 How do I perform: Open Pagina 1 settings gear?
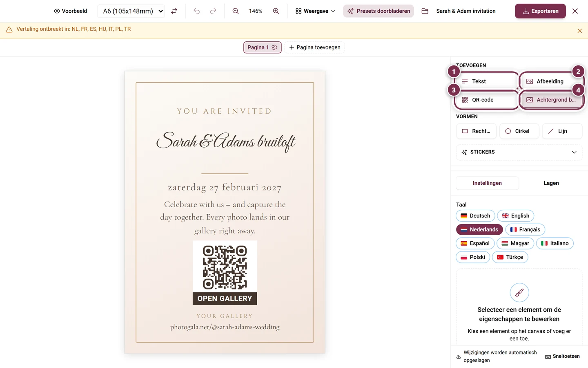[274, 47]
